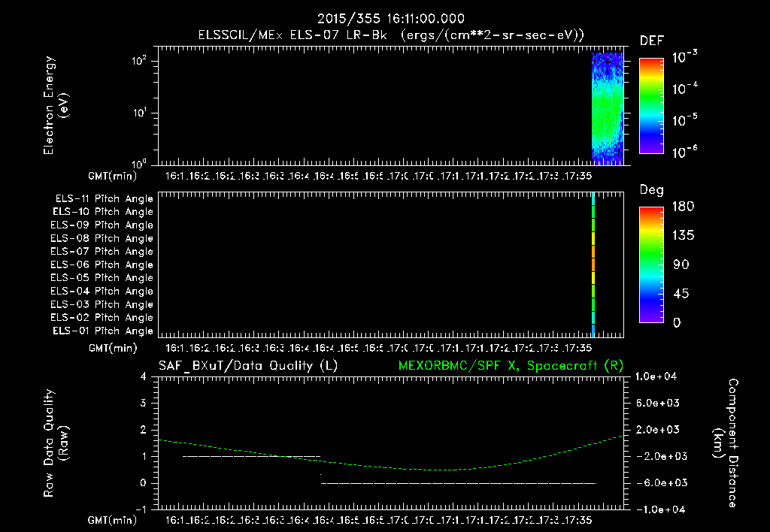Click the SAF_BXuT/Data Quality (L) label
The height and width of the screenshot is (532, 770).
coord(248,366)
